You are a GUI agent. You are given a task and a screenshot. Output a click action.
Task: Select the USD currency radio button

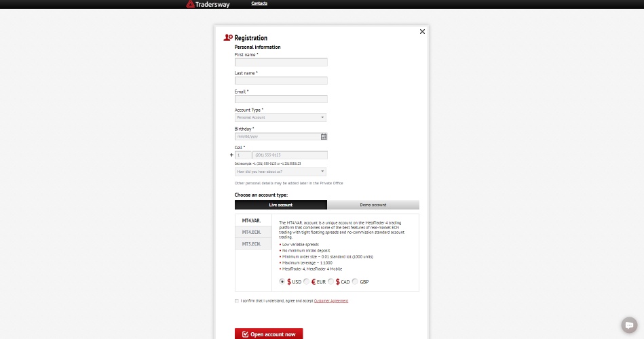(282, 281)
